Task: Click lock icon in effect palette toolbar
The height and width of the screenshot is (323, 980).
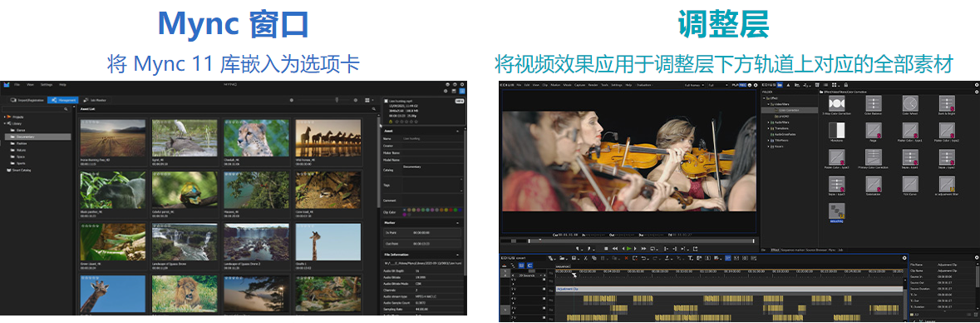Action: (x=845, y=85)
